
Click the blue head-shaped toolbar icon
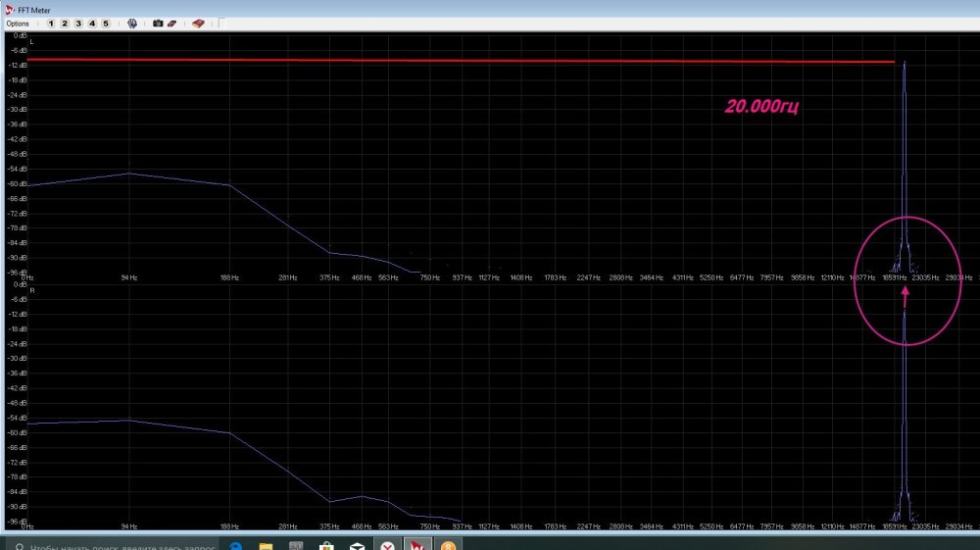point(132,23)
